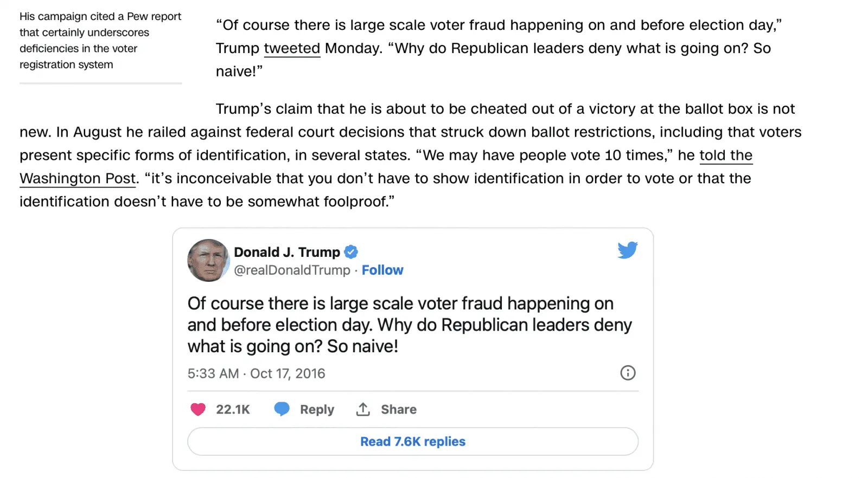
Task: Click the blue verified badge icon
Action: click(351, 252)
